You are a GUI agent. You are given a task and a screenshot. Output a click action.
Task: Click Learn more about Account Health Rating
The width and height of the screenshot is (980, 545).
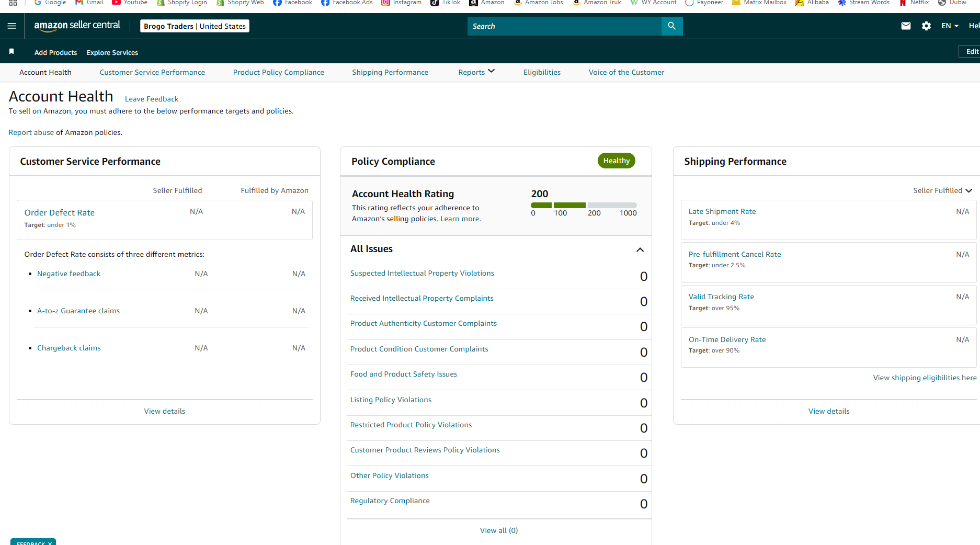coord(460,219)
